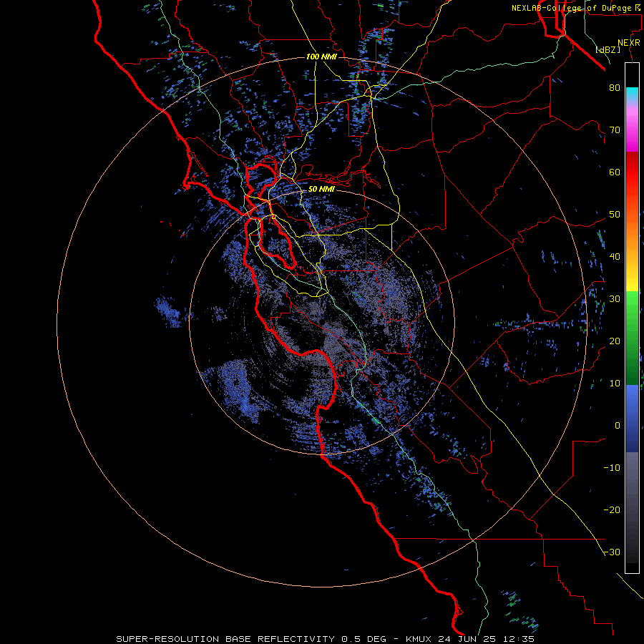
Task: Click the green band of the dBZ color bar
Action: (632, 338)
